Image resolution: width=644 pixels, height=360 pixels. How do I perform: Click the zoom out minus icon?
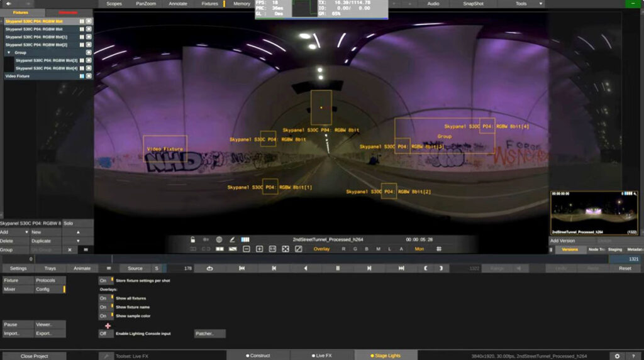point(246,249)
